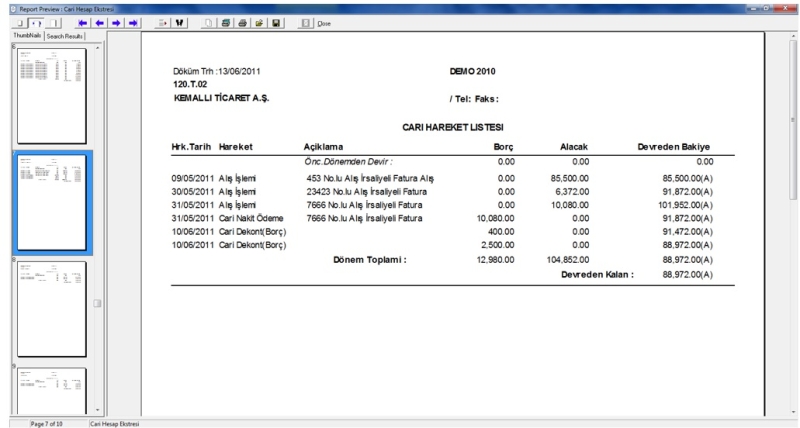Jump to the last report page
The image size is (800, 428).
(132, 21)
